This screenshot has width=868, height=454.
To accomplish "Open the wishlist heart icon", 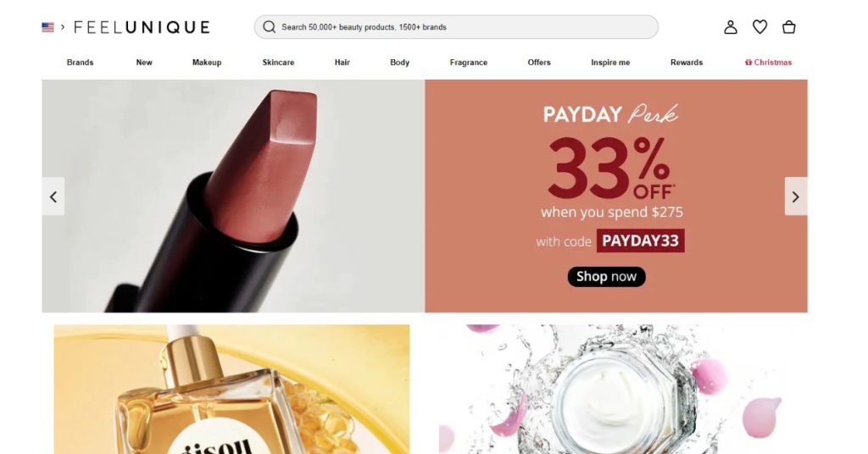I will tap(760, 27).
